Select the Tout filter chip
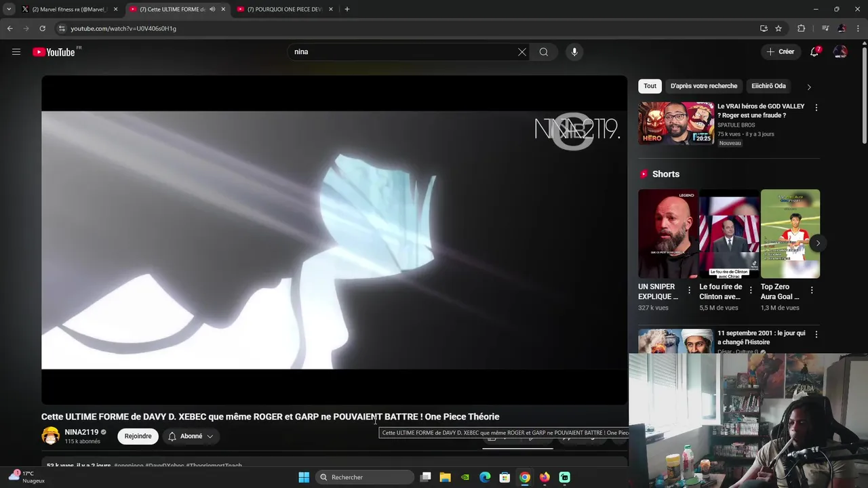This screenshot has height=488, width=868. [x=650, y=86]
